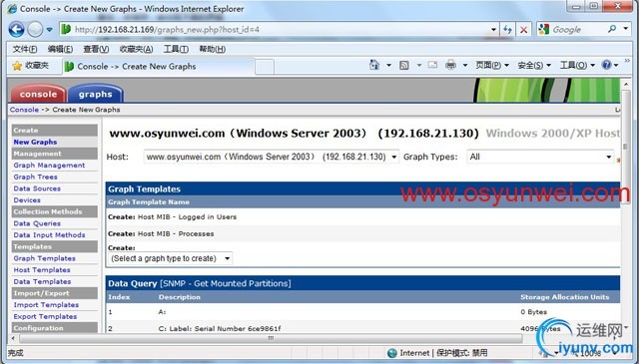Open the 工具(O) command menu
This screenshot has height=364, width=639.
pos(577,65)
